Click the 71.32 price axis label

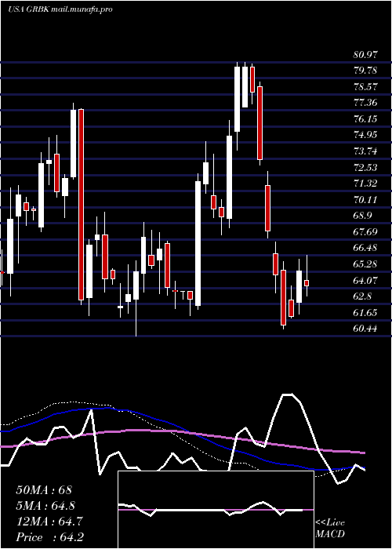pyautogui.click(x=365, y=184)
